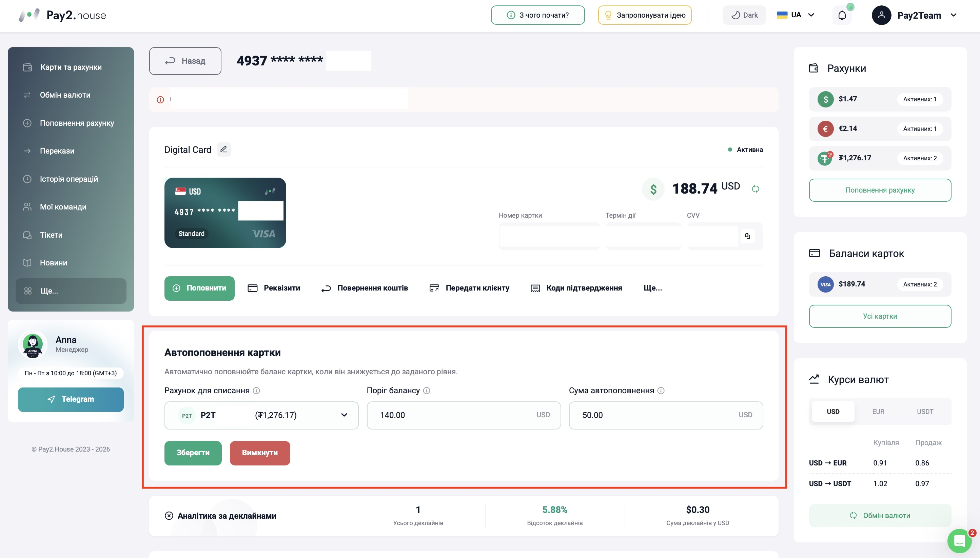This screenshot has width=980, height=558.
Task: Click the red Вимкнути button
Action: [260, 453]
